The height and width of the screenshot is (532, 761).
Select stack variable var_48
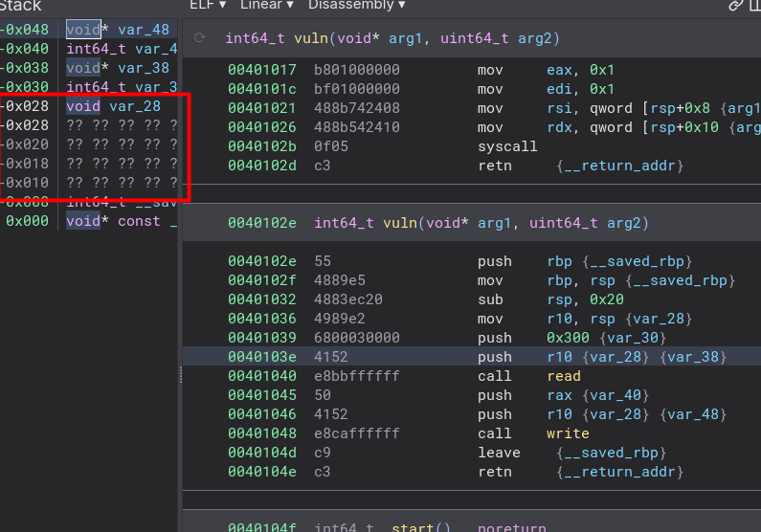click(x=144, y=30)
